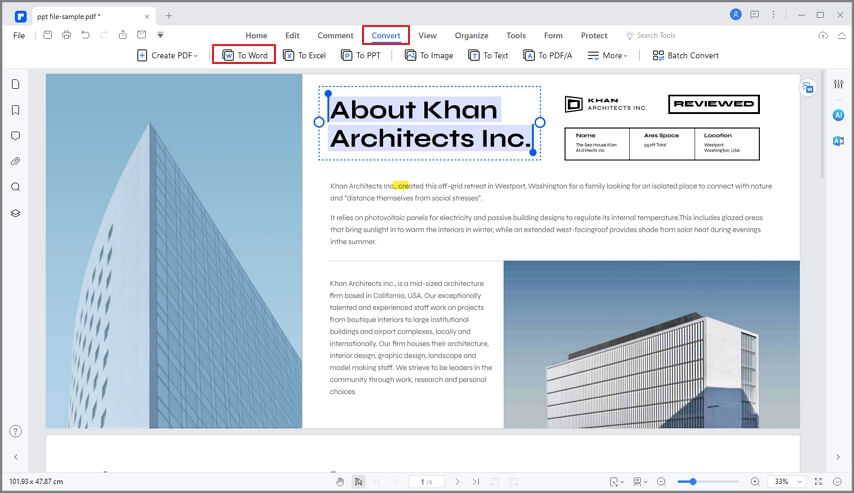The width and height of the screenshot is (854, 493).
Task: Open the Tools tab
Action: coord(516,35)
